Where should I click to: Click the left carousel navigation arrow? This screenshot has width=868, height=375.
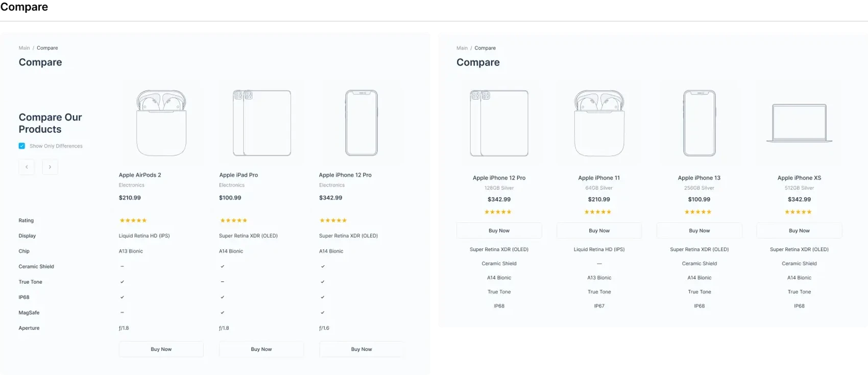[27, 167]
